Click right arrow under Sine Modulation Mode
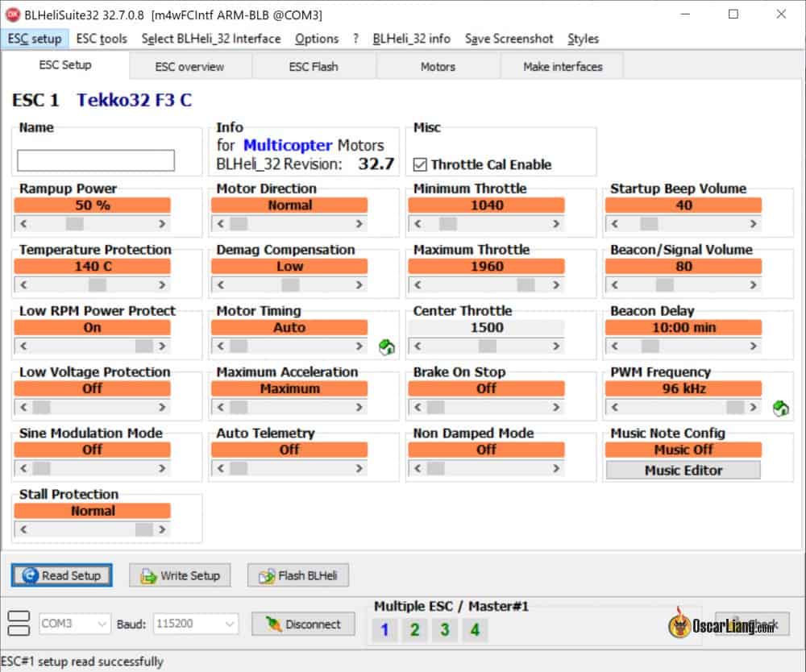This screenshot has height=672, width=806. [x=162, y=468]
